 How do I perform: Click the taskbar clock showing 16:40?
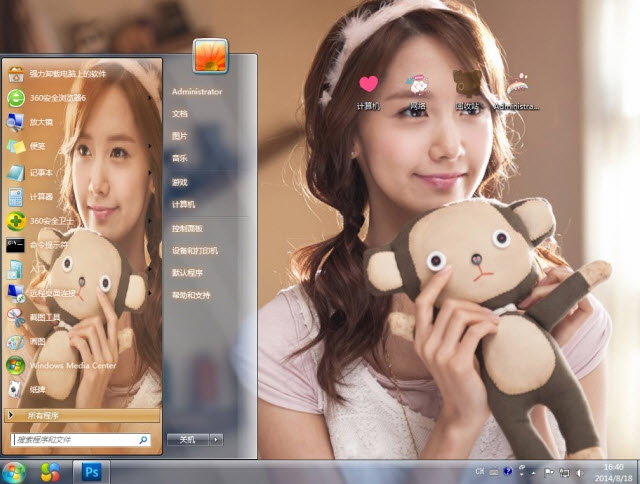tap(613, 473)
